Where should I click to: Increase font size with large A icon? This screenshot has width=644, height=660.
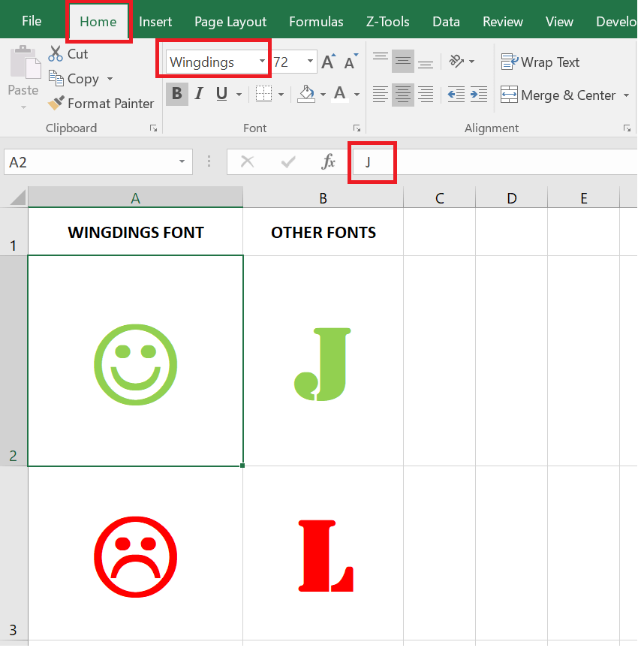tap(329, 62)
